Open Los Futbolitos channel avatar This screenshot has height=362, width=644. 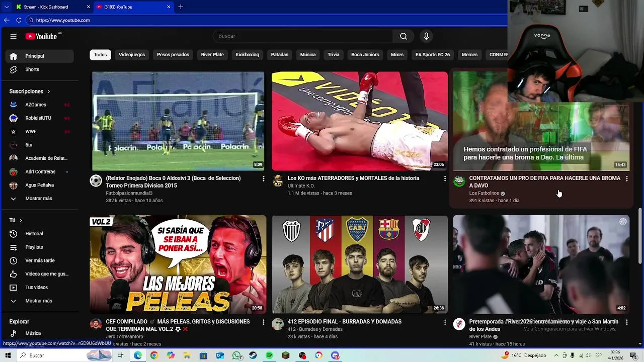(x=459, y=181)
